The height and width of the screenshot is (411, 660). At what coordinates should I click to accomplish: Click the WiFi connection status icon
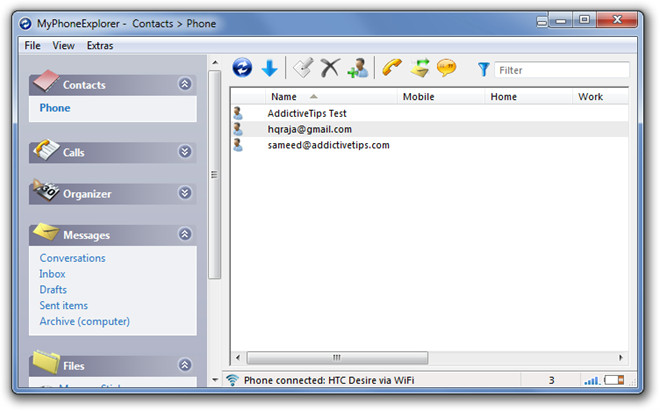click(x=232, y=380)
